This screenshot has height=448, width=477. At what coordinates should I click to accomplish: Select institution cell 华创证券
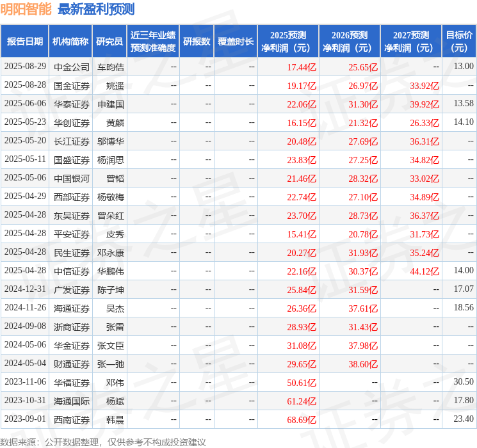click(x=72, y=123)
